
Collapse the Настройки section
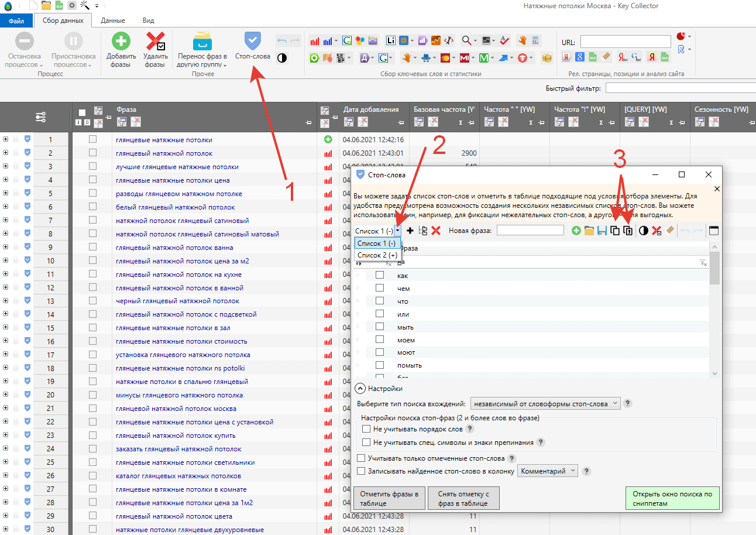click(361, 389)
